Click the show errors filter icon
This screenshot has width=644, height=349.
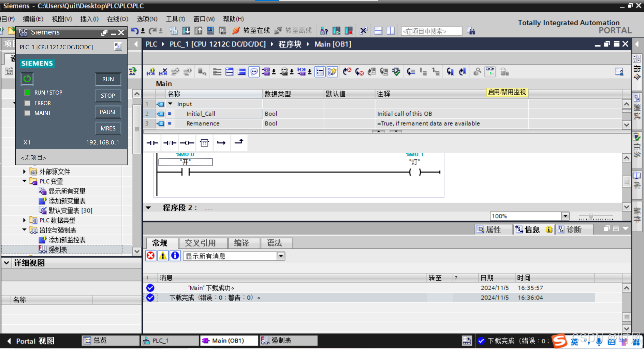click(150, 256)
